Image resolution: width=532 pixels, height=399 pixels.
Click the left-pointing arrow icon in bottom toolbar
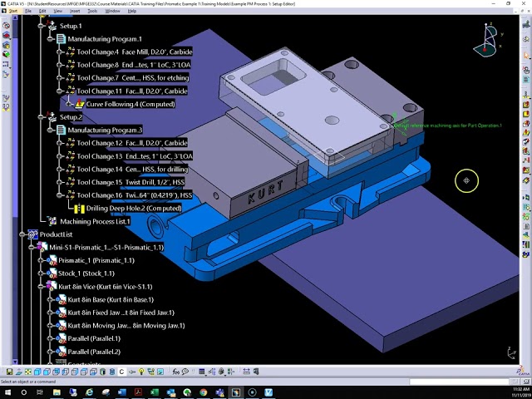click(131, 372)
